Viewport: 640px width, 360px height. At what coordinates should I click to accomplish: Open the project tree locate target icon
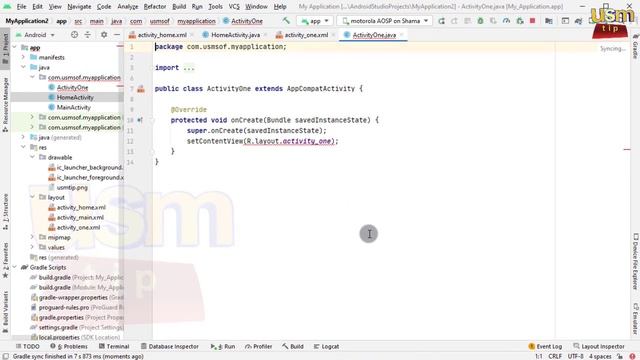(x=74, y=35)
